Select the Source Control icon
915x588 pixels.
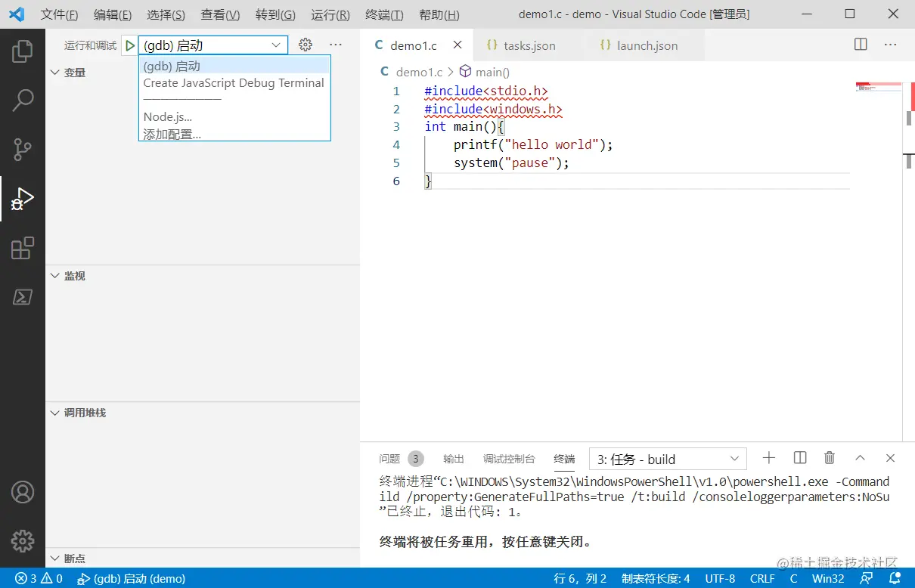tap(23, 149)
